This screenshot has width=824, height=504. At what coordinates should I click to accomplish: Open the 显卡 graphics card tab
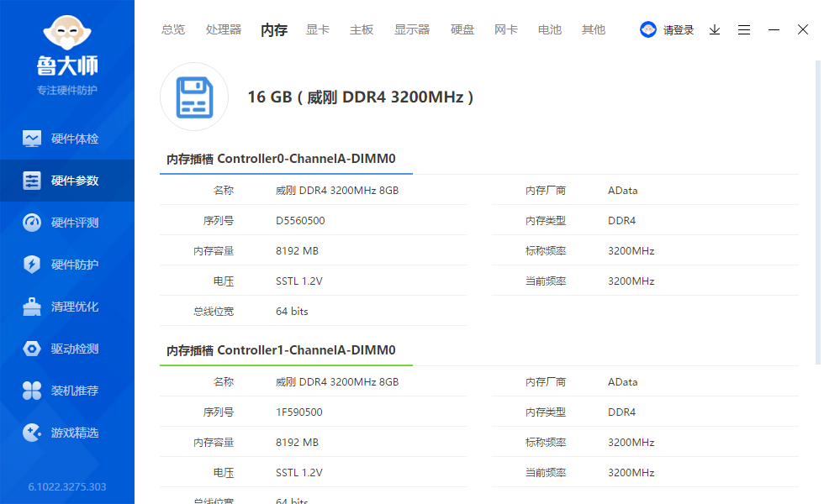317,29
